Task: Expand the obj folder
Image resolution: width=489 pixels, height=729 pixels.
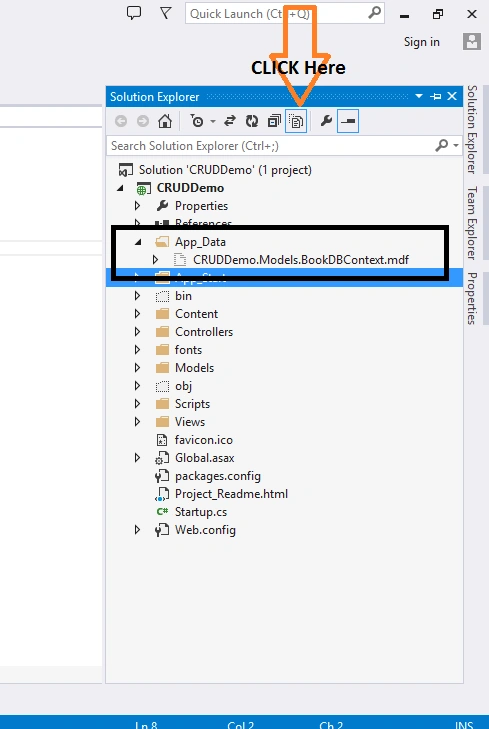Action: (x=138, y=386)
